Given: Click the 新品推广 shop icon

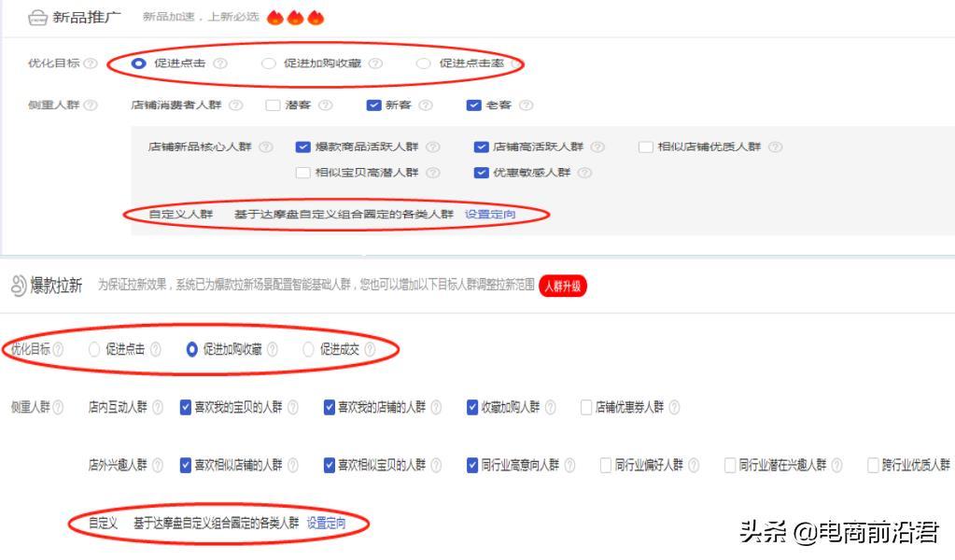Looking at the screenshot, I should [x=37, y=17].
